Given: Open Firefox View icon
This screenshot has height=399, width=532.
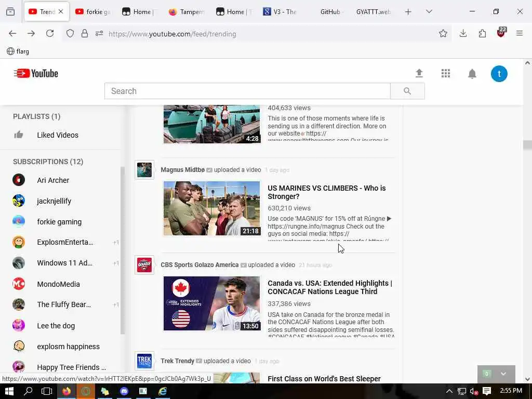Looking at the screenshot, I should (x=10, y=11).
